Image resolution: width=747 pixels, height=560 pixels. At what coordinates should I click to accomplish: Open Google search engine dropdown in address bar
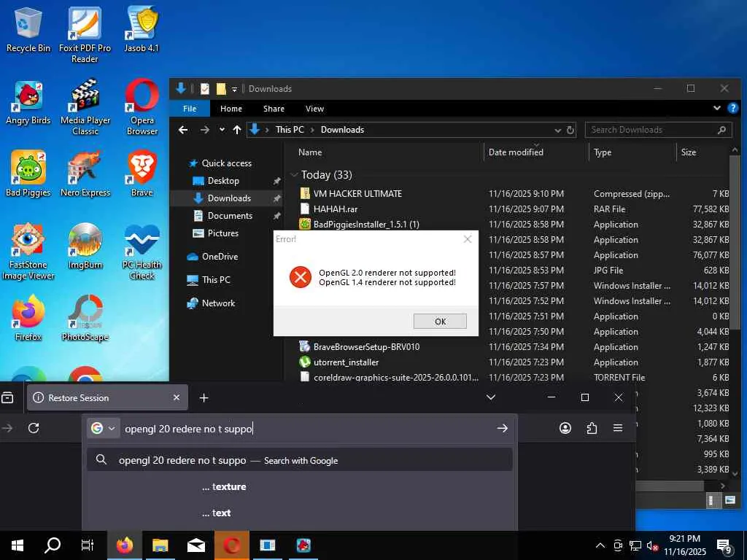[x=104, y=428]
